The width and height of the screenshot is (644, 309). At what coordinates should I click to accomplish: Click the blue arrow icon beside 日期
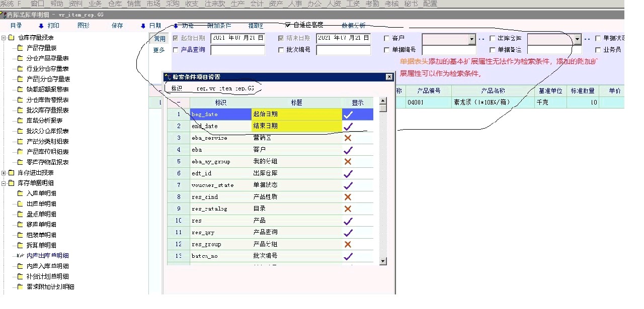(143, 26)
